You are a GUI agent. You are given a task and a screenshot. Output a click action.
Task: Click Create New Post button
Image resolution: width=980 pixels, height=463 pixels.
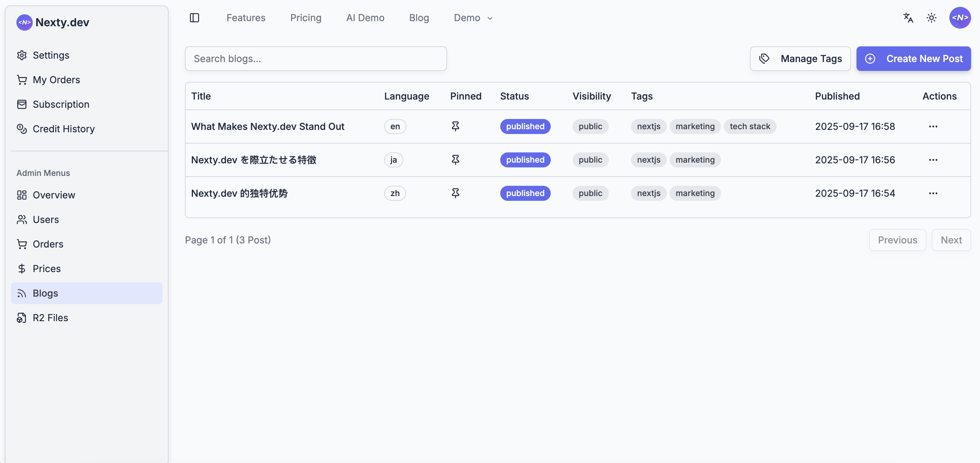pyautogui.click(x=913, y=59)
